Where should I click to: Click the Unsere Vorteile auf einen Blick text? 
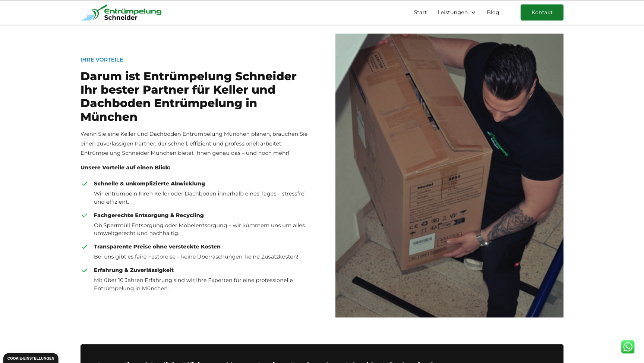(x=126, y=168)
